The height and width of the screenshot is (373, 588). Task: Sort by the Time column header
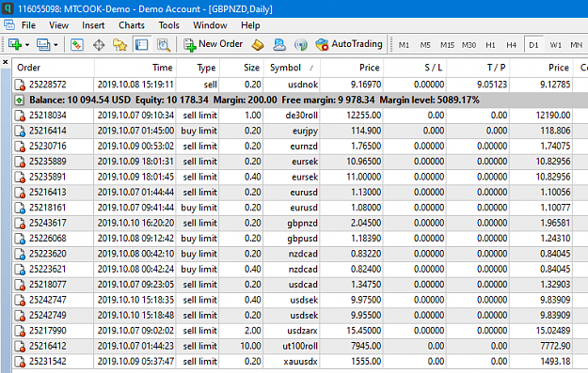pyautogui.click(x=135, y=68)
